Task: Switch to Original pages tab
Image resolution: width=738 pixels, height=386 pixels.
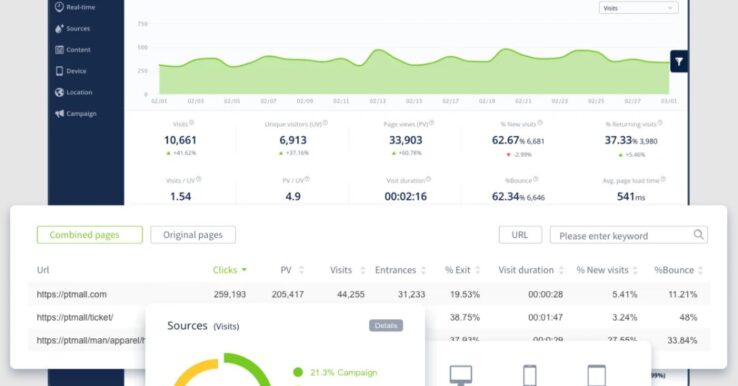Action: tap(193, 235)
